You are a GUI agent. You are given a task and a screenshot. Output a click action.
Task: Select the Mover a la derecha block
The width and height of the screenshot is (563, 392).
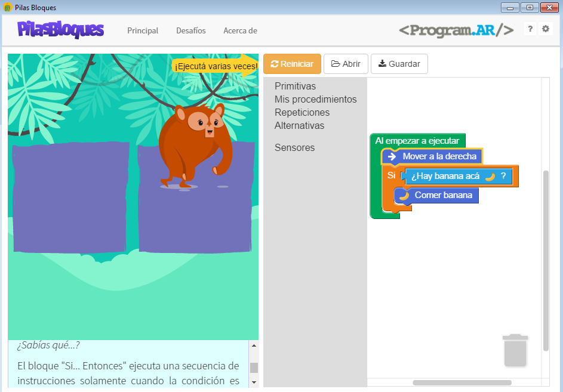tap(432, 156)
